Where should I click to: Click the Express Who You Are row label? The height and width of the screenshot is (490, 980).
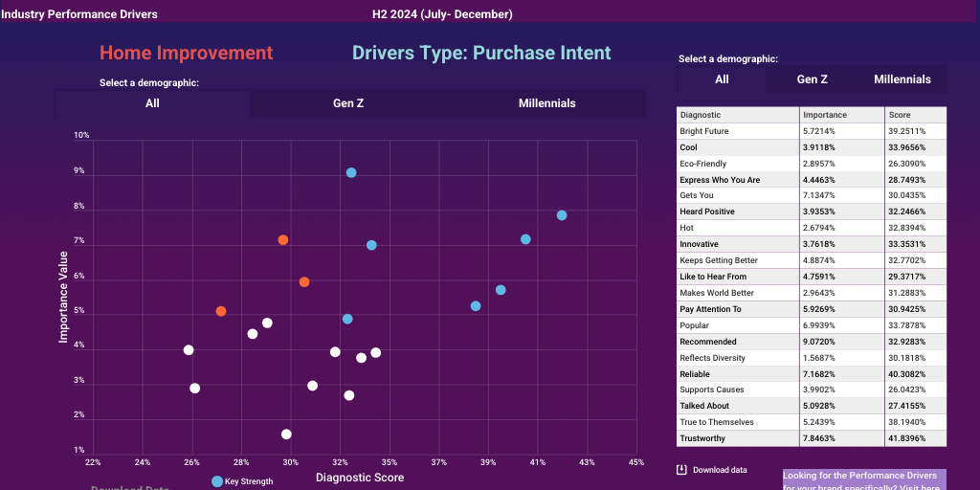point(720,180)
